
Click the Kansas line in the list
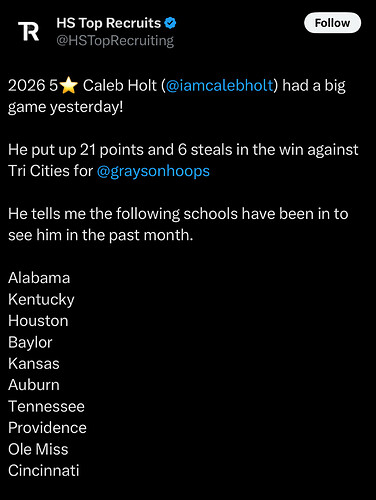point(34,363)
